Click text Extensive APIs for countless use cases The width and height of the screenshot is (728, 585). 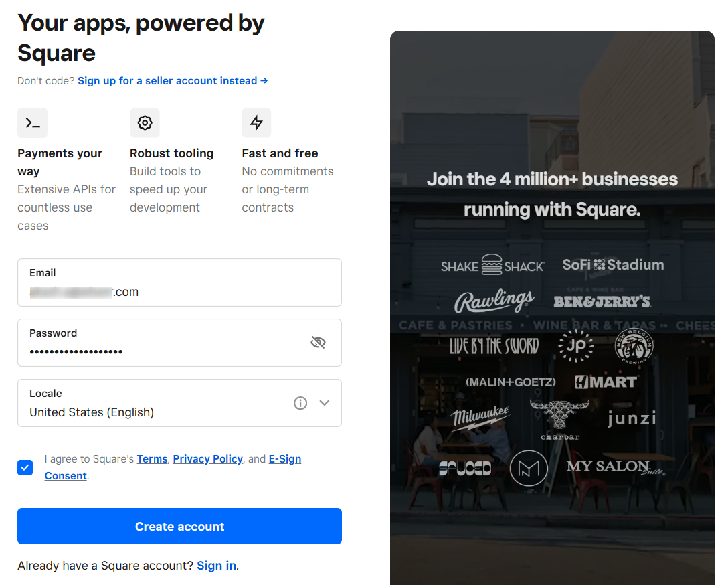point(66,207)
